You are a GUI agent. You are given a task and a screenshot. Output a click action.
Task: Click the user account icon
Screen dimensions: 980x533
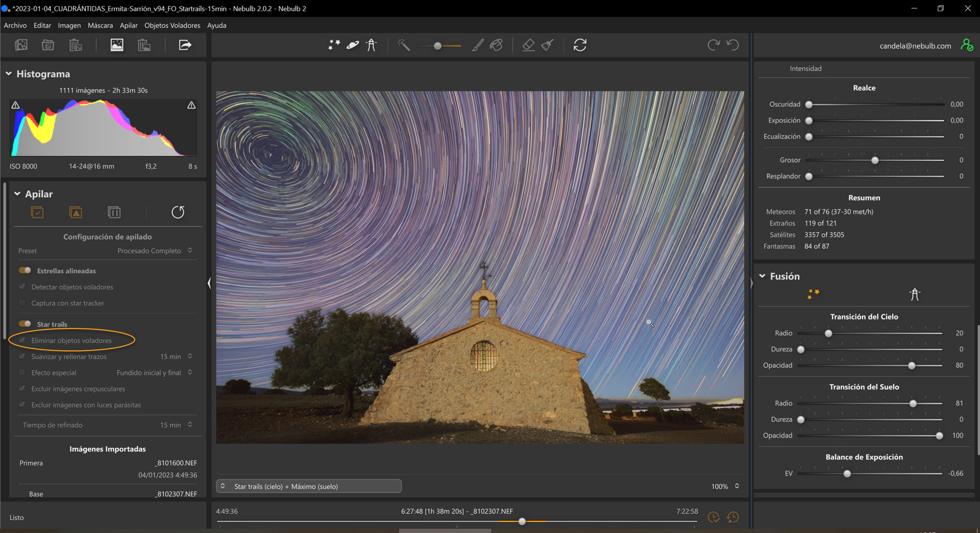coord(967,45)
